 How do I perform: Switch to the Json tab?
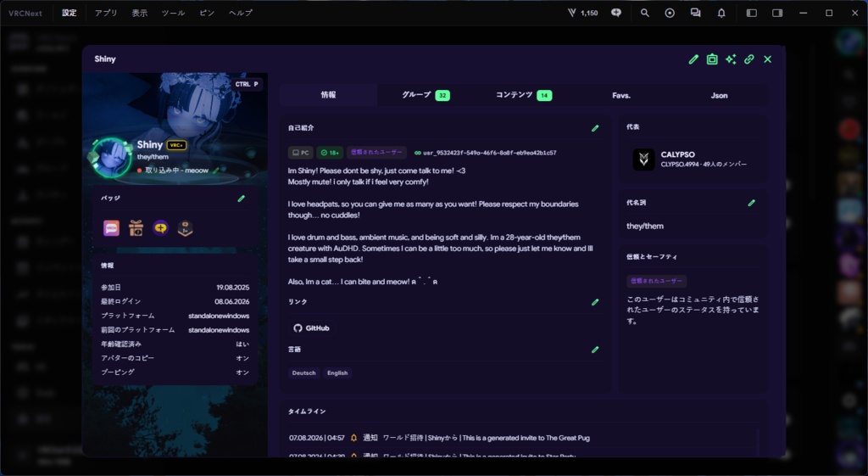(x=719, y=95)
